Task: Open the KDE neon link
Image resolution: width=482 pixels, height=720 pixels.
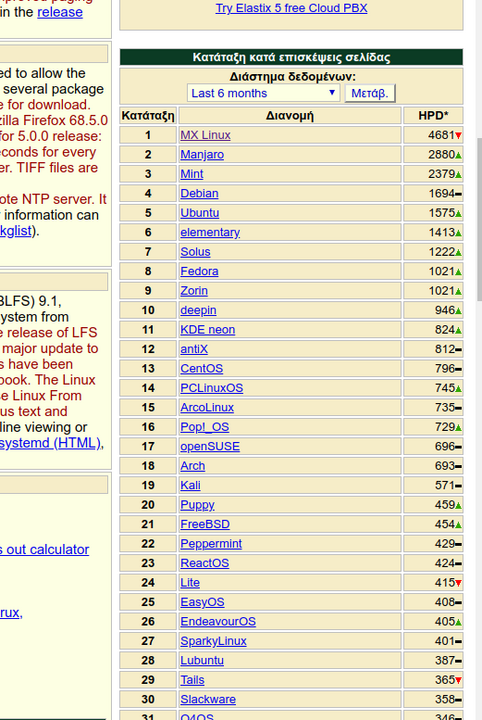Action: tap(207, 330)
